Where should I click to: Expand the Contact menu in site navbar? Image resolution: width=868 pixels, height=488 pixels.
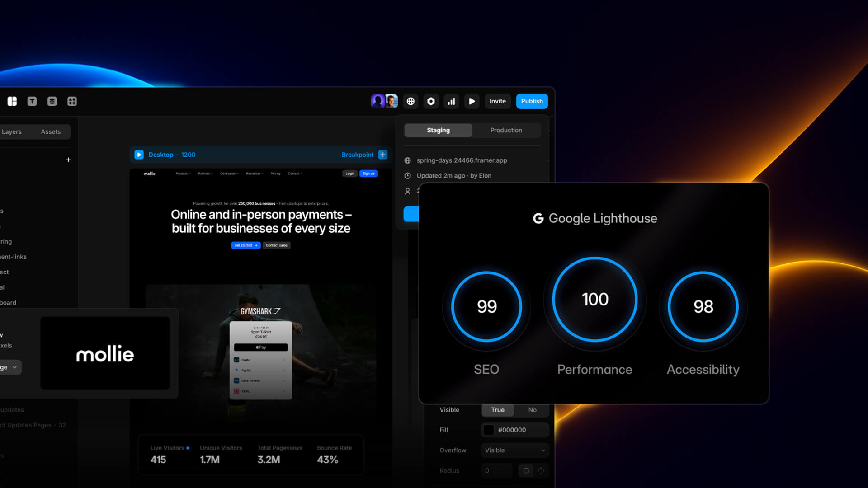(295, 174)
